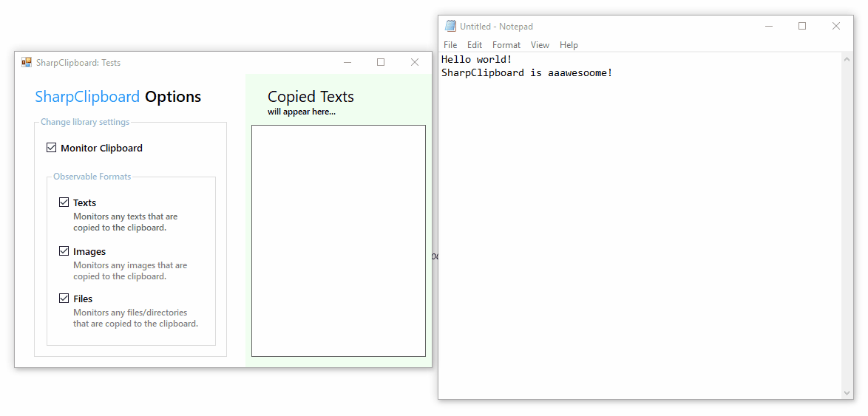Open the Help menu in Notepad
868x416 pixels.
(x=569, y=45)
